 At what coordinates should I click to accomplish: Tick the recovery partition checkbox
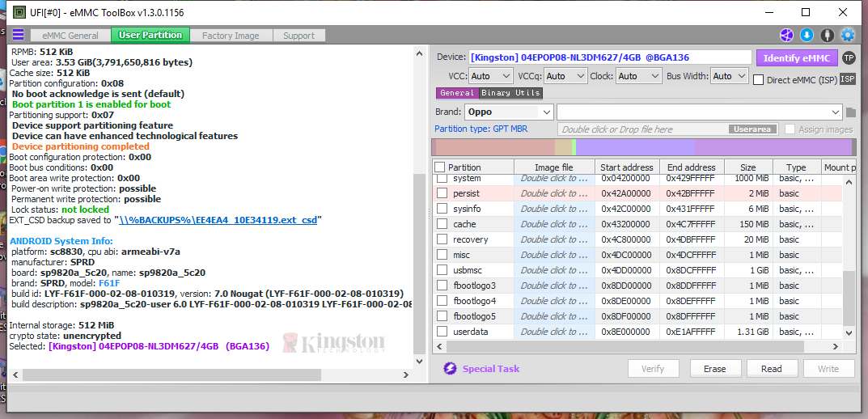442,239
